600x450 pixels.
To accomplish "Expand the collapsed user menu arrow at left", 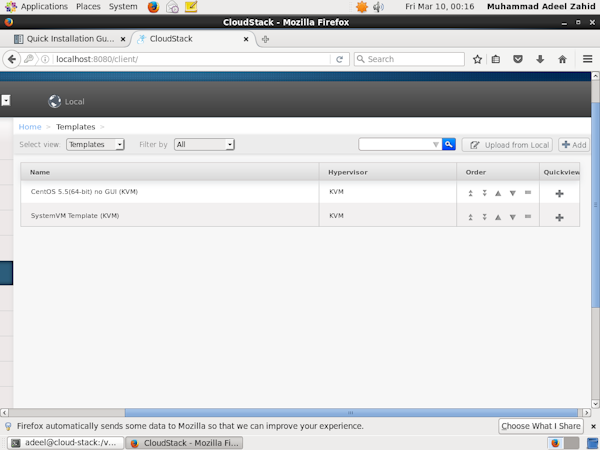I will 6,100.
